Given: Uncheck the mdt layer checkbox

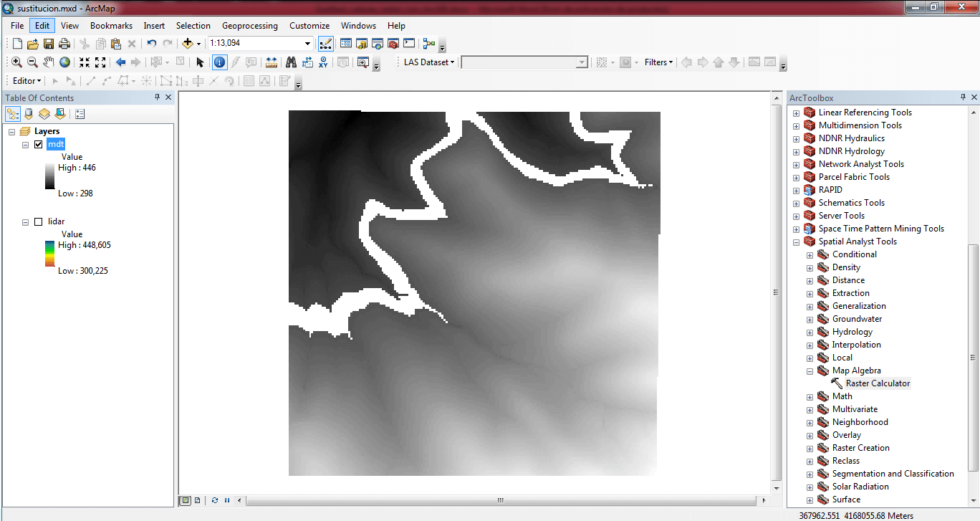Looking at the screenshot, I should click(39, 144).
